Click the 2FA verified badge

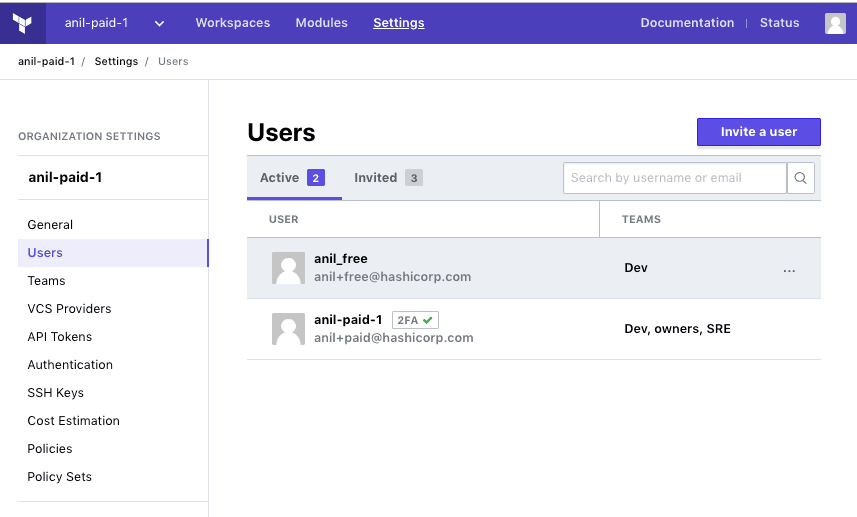click(415, 320)
